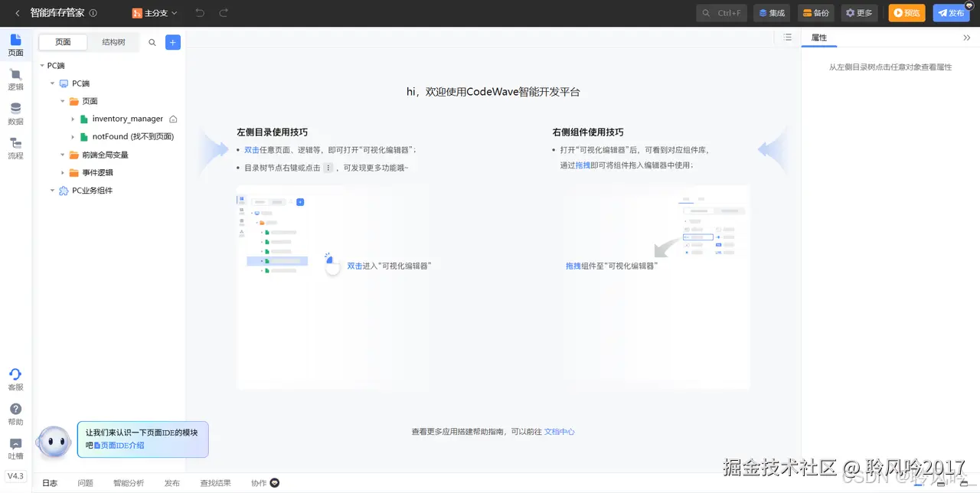Open the 文档中心 link

[559, 431]
